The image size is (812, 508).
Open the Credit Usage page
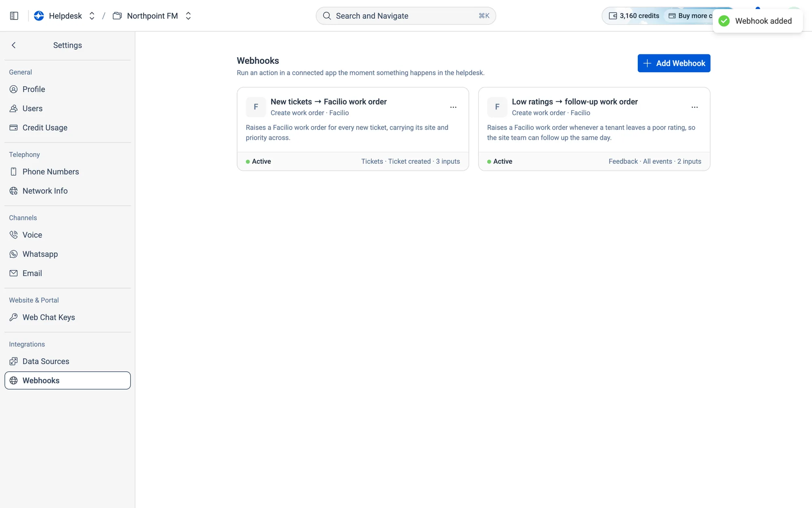click(x=67, y=128)
